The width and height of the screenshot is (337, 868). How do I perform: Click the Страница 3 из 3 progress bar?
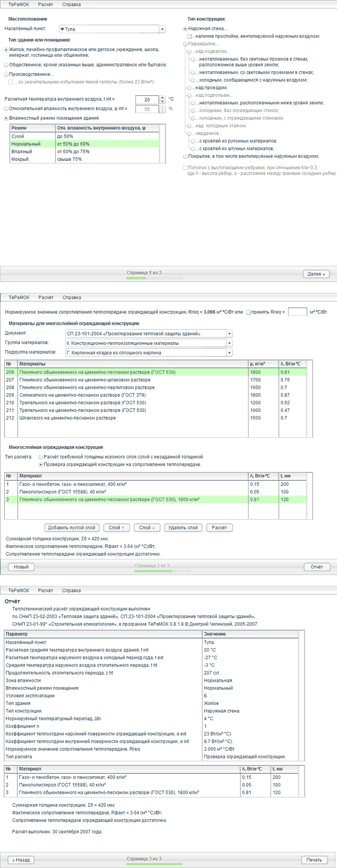pyautogui.click(x=154, y=864)
